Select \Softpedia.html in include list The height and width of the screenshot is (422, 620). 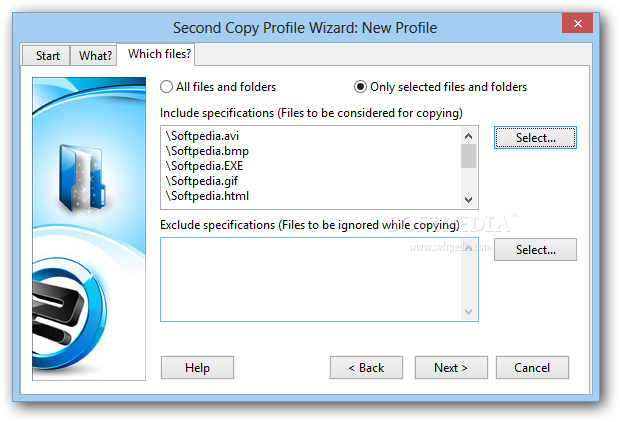pos(207,196)
